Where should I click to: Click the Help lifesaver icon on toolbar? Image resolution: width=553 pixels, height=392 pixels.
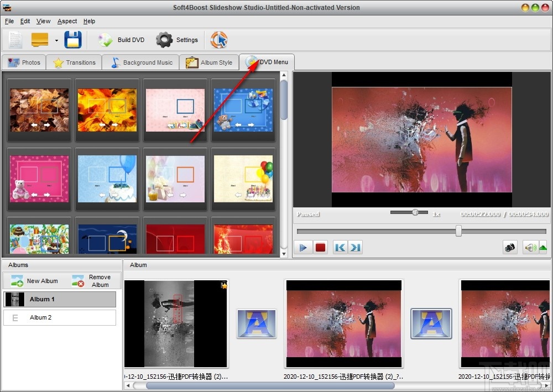point(219,39)
